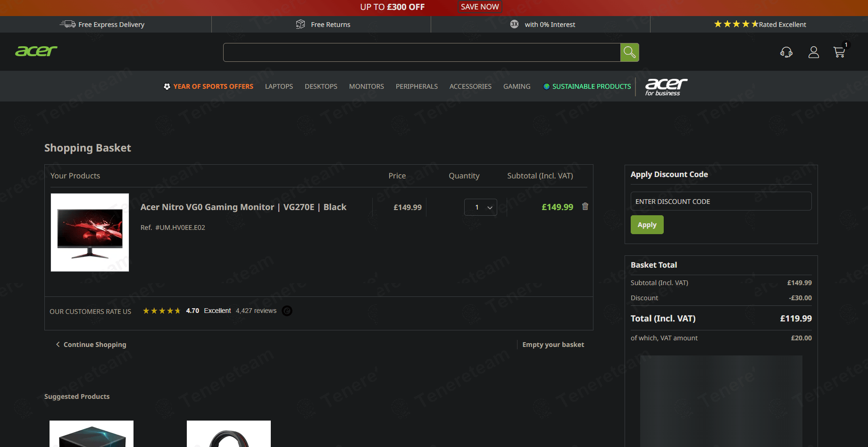Focus the site search input box
The width and height of the screenshot is (868, 447).
click(422, 52)
